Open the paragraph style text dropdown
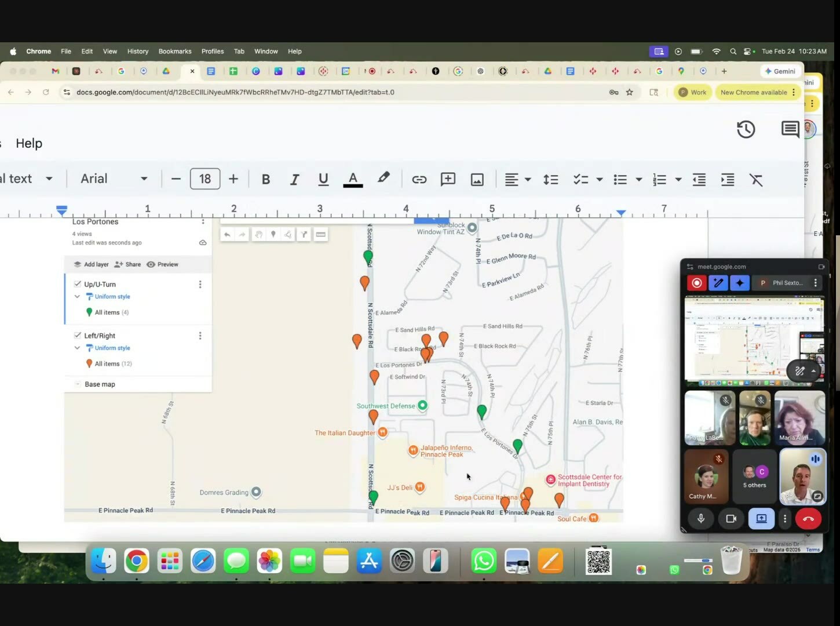The image size is (840, 626). pos(27,179)
